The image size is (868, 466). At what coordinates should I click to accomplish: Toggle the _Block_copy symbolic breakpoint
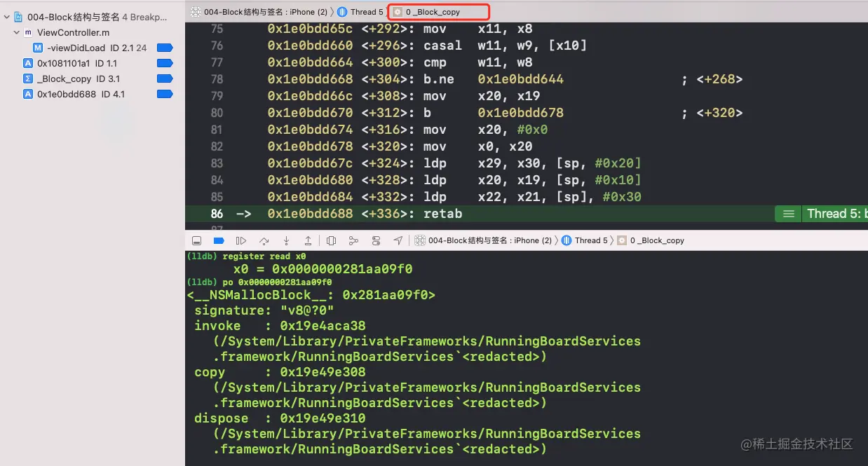click(x=165, y=78)
